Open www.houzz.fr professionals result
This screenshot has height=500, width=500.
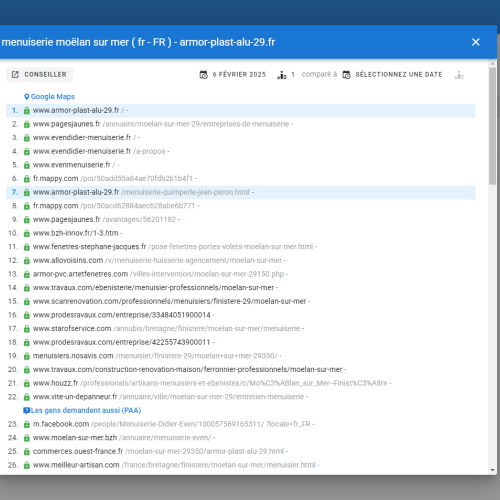pyautogui.click(x=212, y=383)
